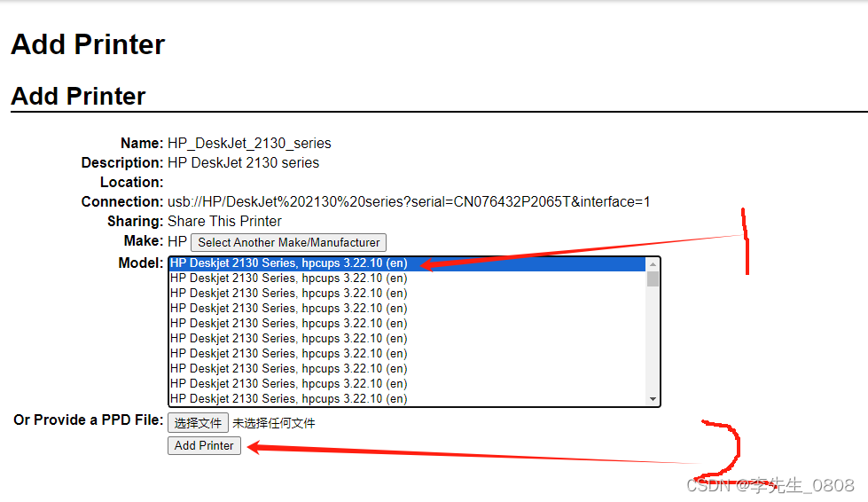The height and width of the screenshot is (502, 868).
Task: Click the model list scroll down arrow
Action: [x=653, y=399]
